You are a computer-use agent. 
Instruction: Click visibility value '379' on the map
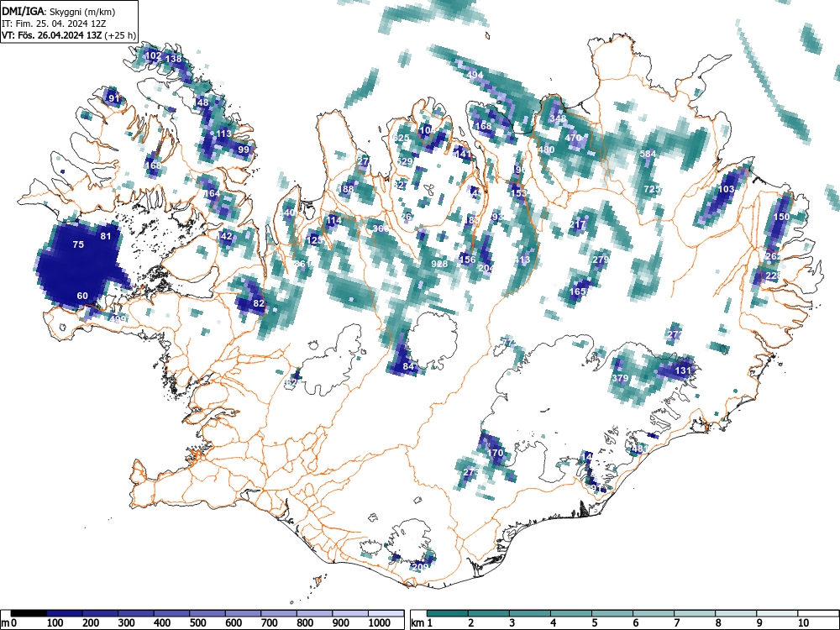point(620,378)
